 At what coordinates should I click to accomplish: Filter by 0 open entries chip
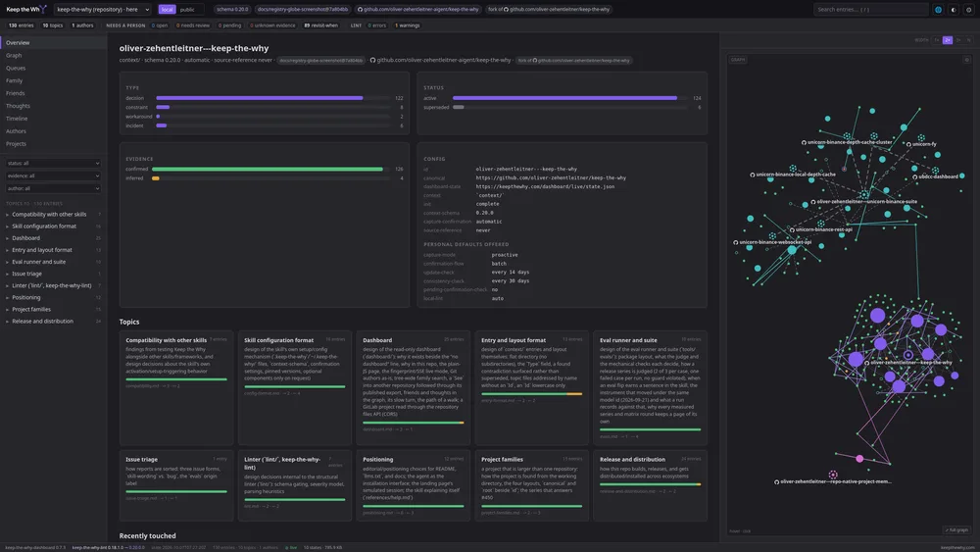point(160,25)
